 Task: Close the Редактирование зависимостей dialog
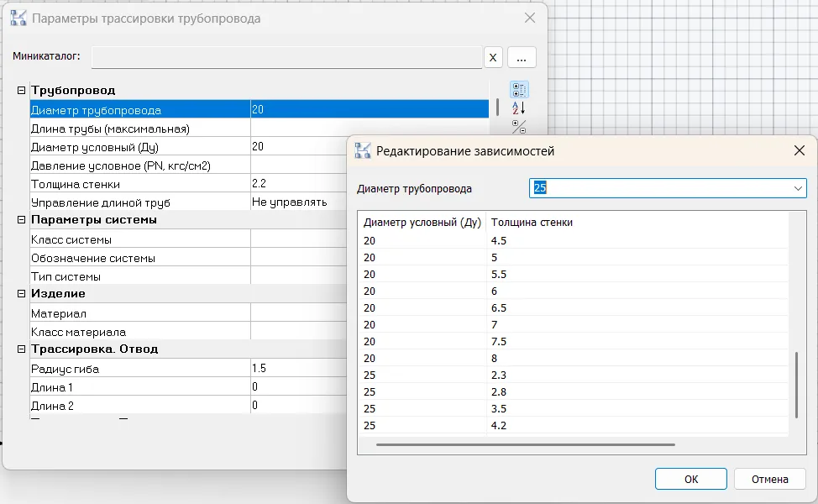pos(800,150)
